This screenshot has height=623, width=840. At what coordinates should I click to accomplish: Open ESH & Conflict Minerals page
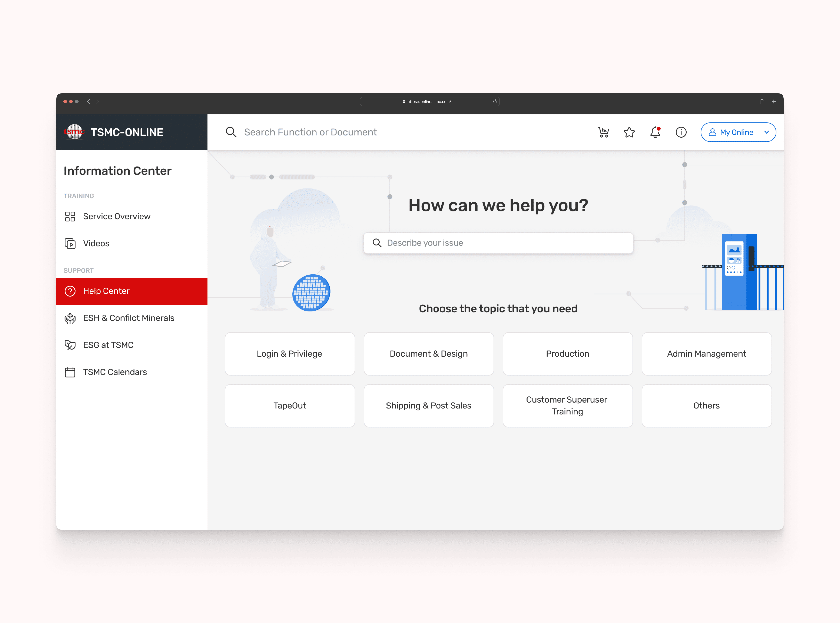[132, 318]
